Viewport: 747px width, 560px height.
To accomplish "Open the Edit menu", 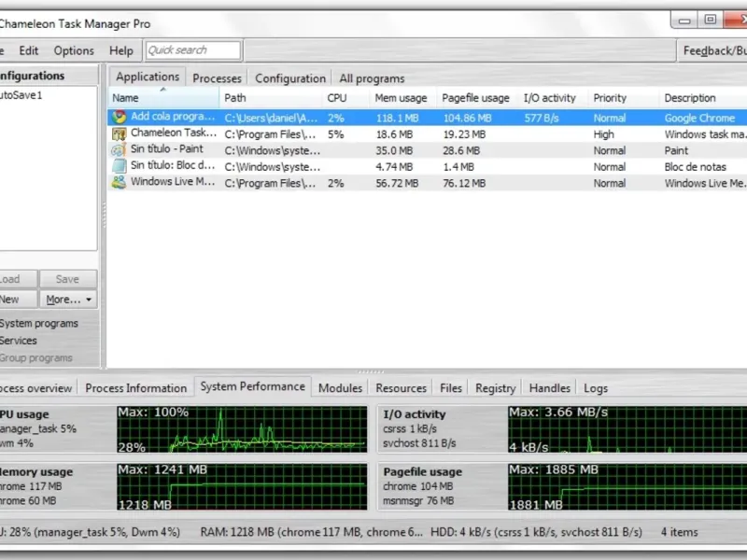I will pos(29,50).
